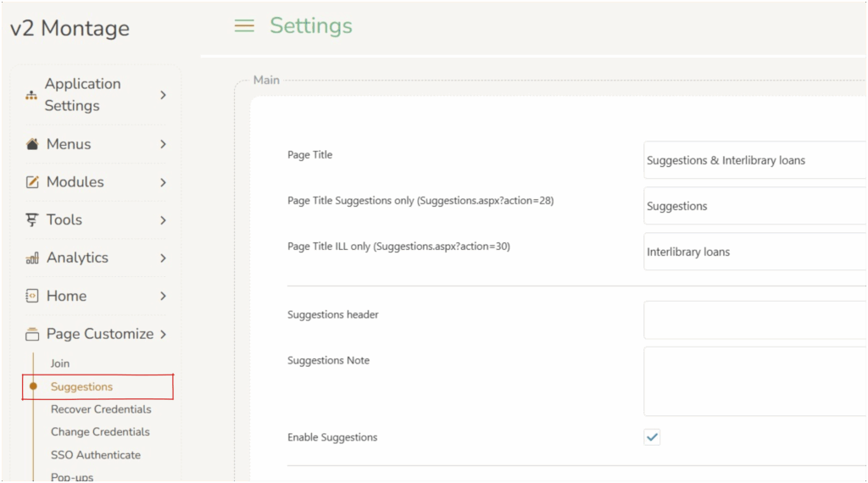
Task: Expand the Modules section arrow
Action: (163, 182)
